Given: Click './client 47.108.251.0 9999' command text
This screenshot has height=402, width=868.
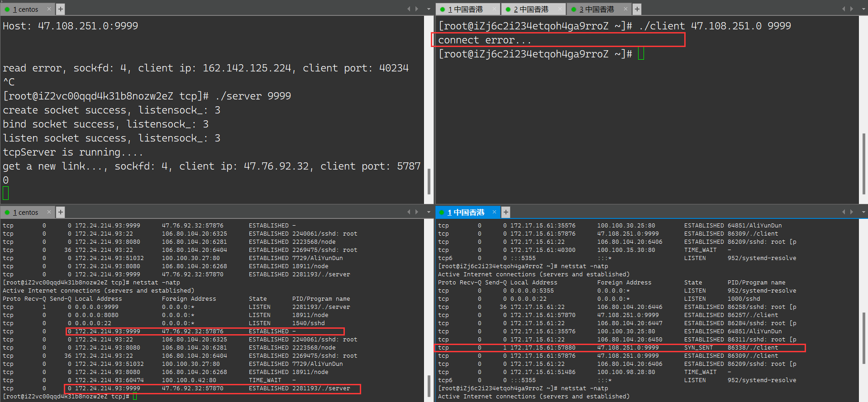Looking at the screenshot, I should (715, 26).
